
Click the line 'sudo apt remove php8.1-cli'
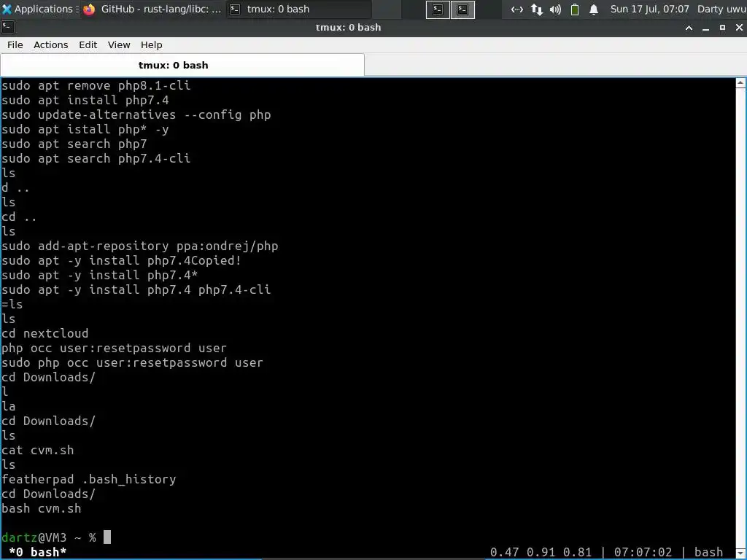click(x=96, y=86)
